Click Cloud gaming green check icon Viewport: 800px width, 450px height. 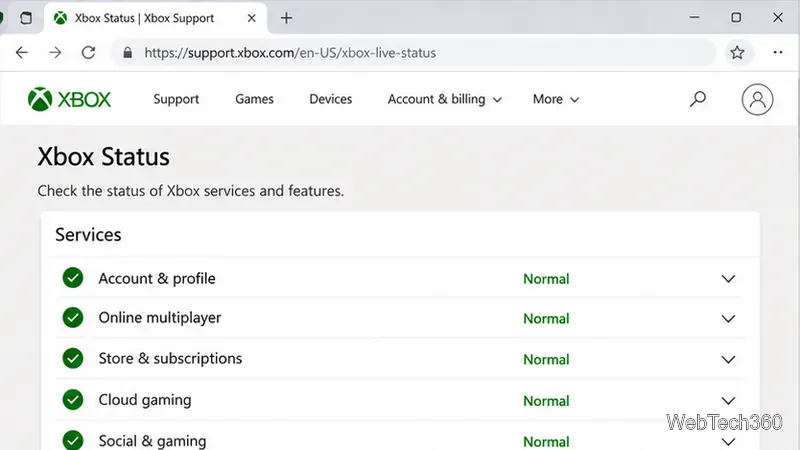(73, 400)
